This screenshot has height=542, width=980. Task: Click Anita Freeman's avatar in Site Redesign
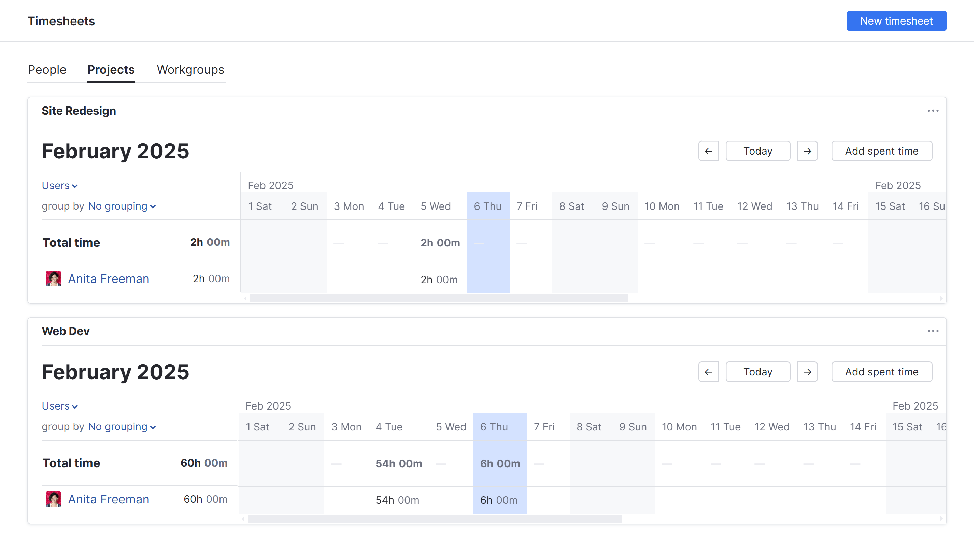point(54,279)
